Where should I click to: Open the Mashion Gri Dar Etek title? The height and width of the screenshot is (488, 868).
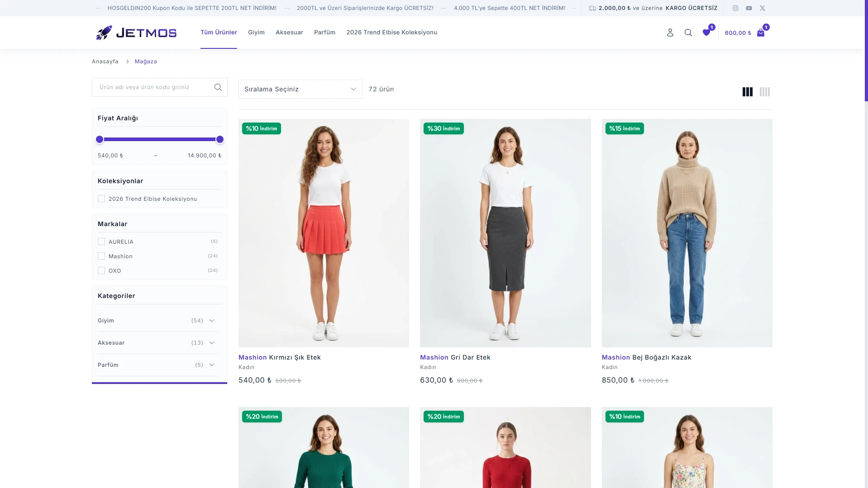pyautogui.click(x=455, y=357)
